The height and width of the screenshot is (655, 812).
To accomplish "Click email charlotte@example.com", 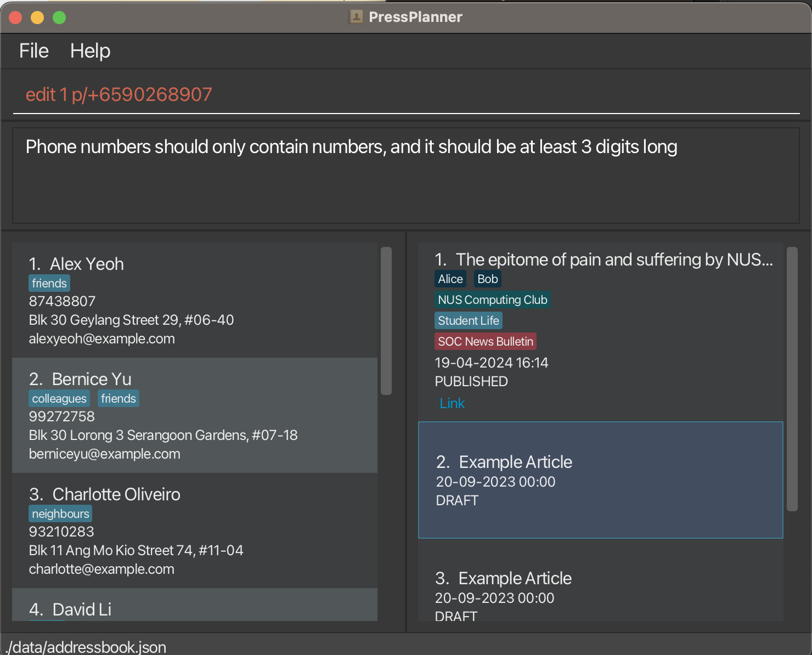I will point(102,569).
